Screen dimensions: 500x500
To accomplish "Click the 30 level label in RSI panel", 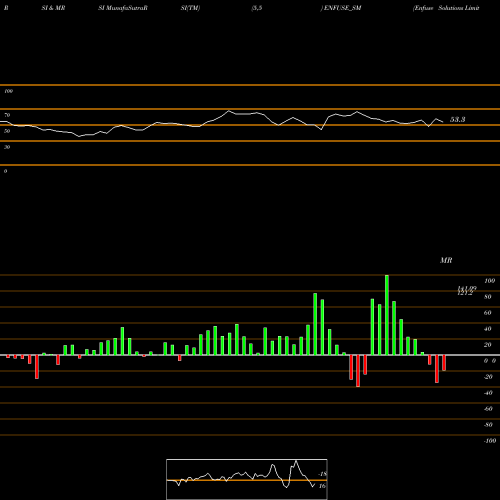I will pyautogui.click(x=7, y=147).
